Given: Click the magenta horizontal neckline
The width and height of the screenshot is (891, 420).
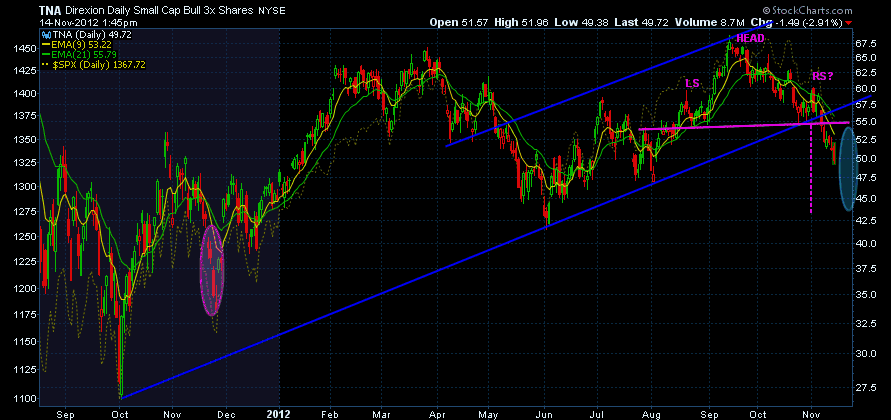Looking at the screenshot, I should coord(744,126).
